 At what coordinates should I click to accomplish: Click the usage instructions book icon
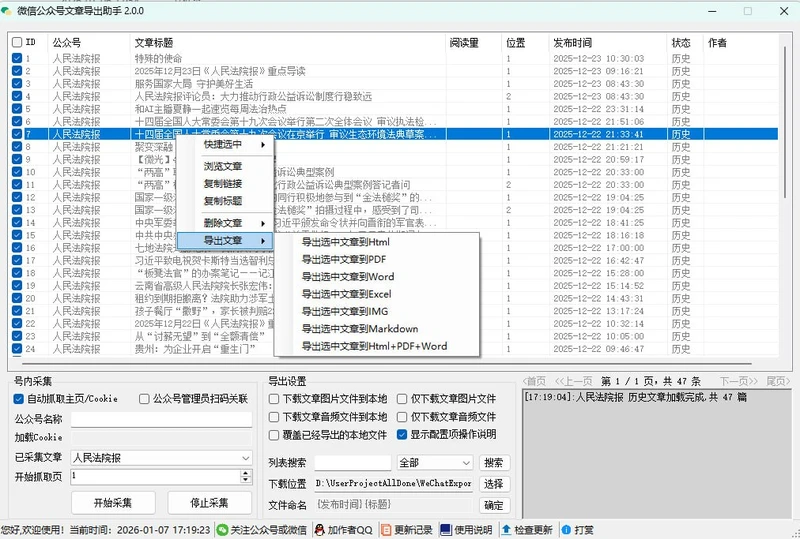tap(445, 530)
